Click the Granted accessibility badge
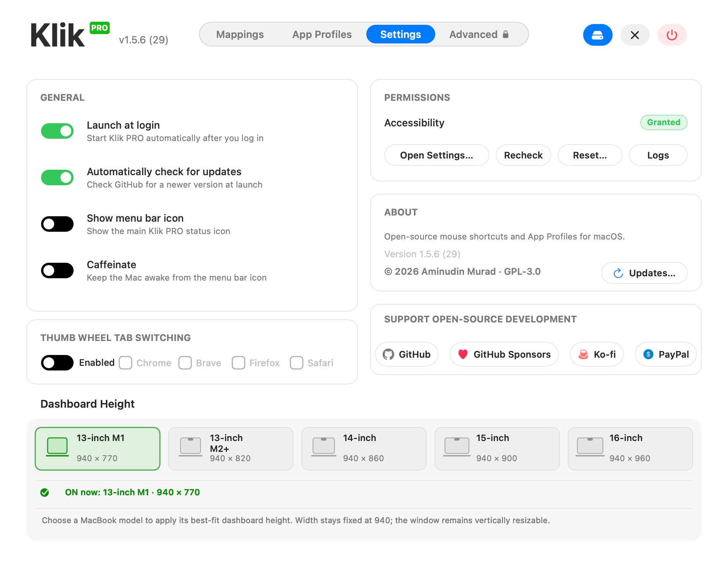The image size is (728, 572). [664, 122]
